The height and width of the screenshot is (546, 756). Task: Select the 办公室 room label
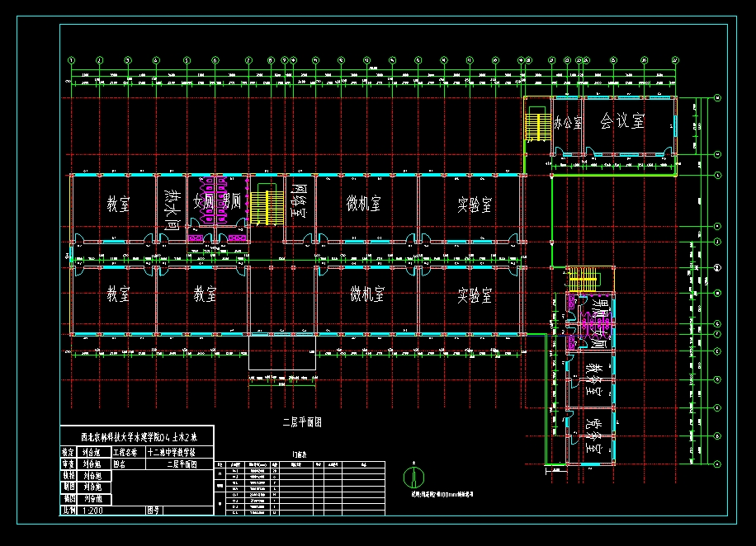point(568,123)
